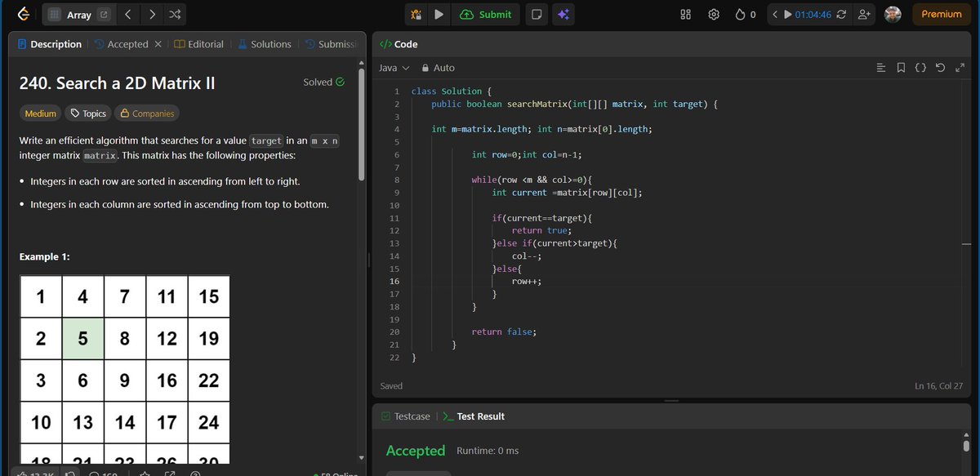Switch to the Description tab
Image resolution: width=980 pixels, height=476 pixels.
(49, 44)
